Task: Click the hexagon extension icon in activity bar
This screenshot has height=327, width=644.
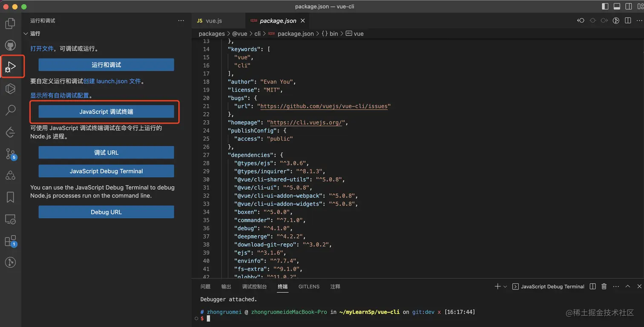Action: tap(10, 88)
